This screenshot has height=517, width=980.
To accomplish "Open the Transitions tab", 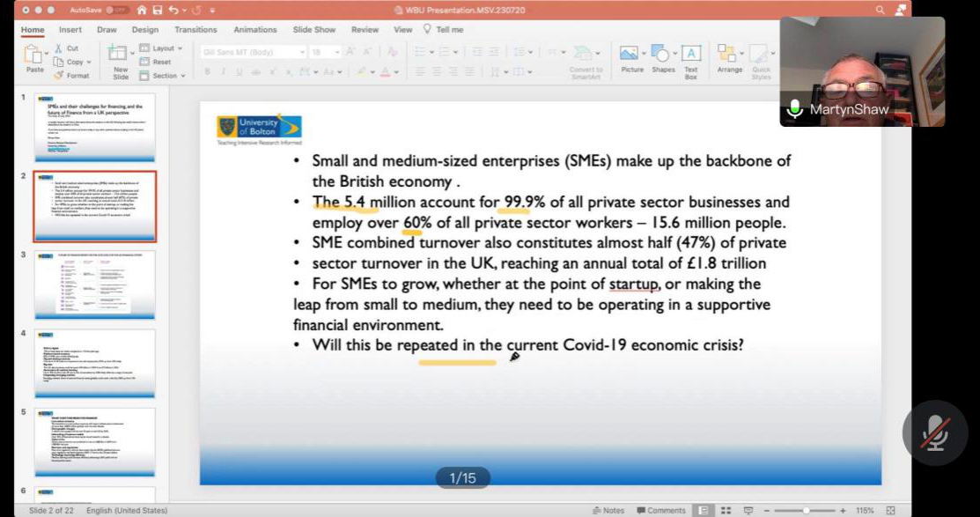I will [195, 29].
